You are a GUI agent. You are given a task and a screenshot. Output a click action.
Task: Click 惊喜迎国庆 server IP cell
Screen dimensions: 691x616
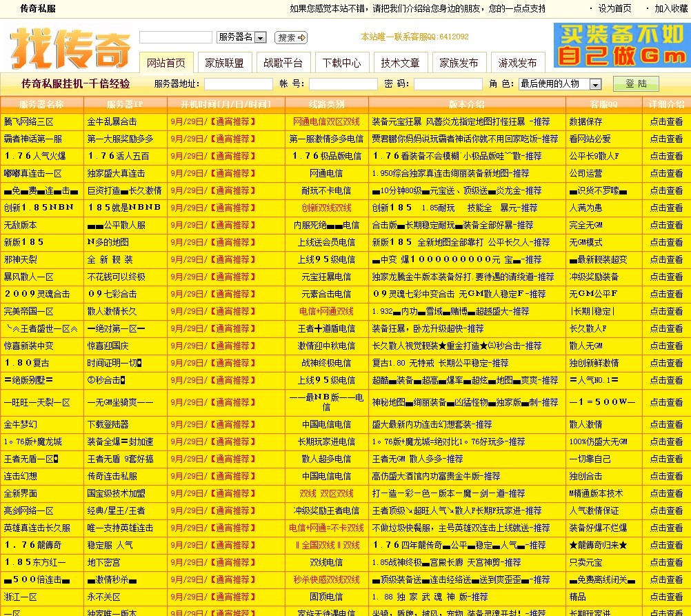pyautogui.click(x=108, y=346)
